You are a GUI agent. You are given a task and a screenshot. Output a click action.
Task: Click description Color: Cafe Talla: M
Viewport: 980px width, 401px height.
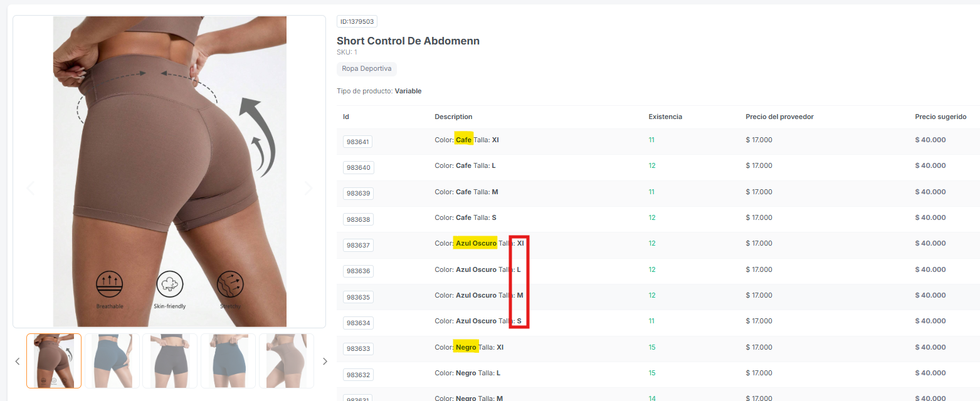(x=466, y=192)
